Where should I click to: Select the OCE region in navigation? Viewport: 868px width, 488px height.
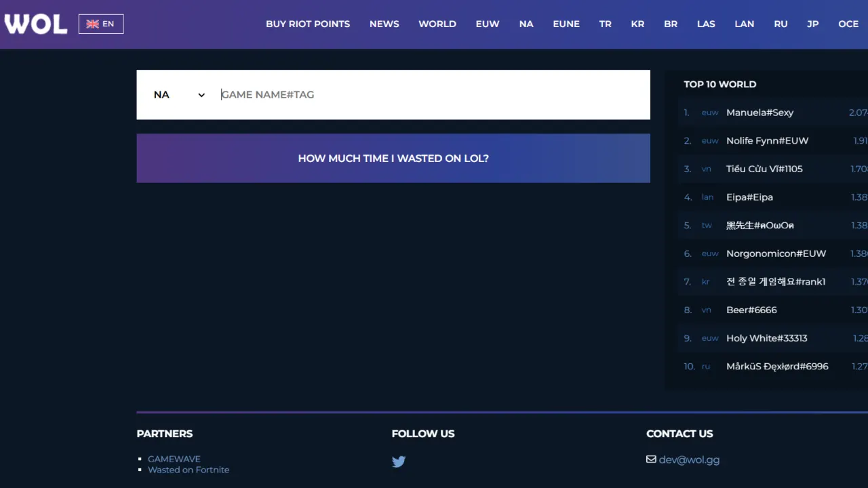[x=848, y=24]
